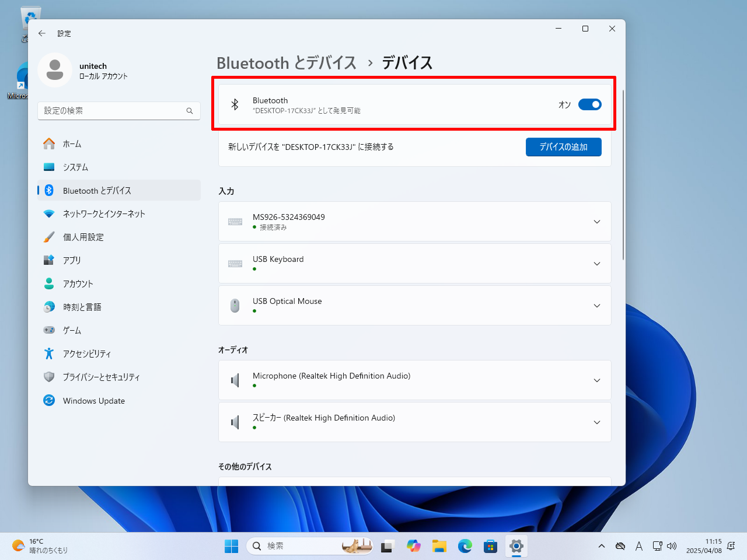Select Bluetooth とデバイス sidebar item
The height and width of the screenshot is (560, 747).
coord(119,190)
